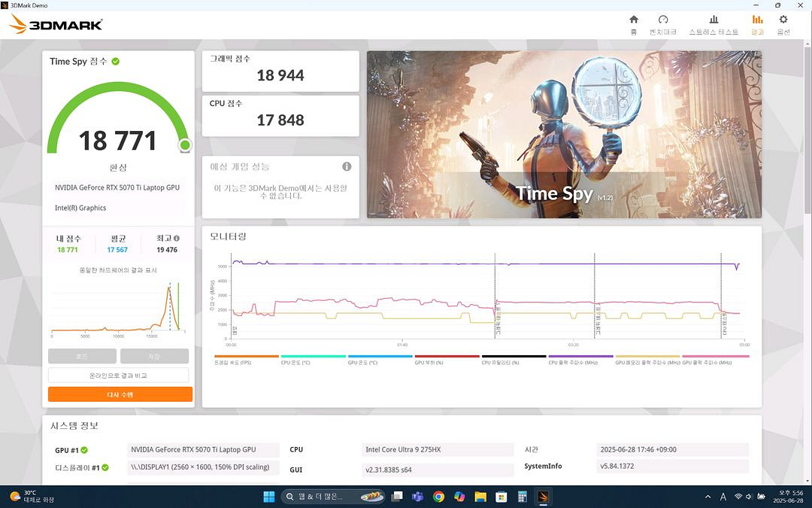Toggle the orange frame rate (FPS) legend

[247, 359]
